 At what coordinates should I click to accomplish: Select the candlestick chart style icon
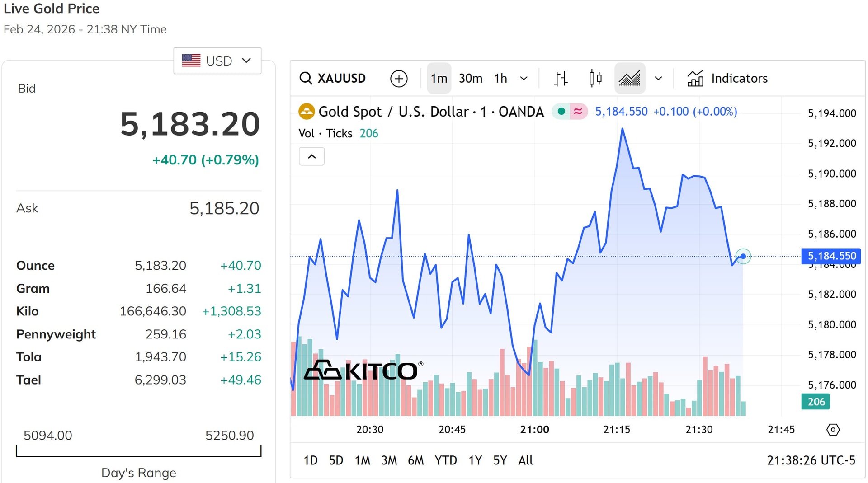coord(595,78)
